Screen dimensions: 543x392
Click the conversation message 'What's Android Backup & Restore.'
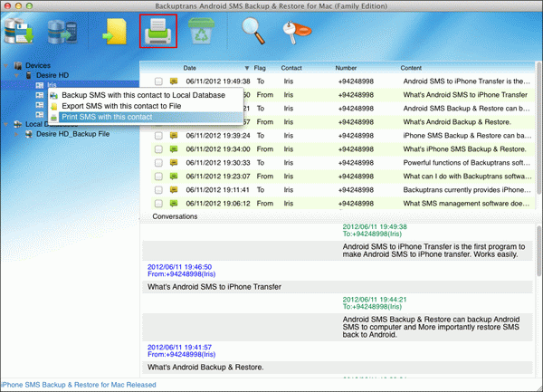(x=205, y=367)
